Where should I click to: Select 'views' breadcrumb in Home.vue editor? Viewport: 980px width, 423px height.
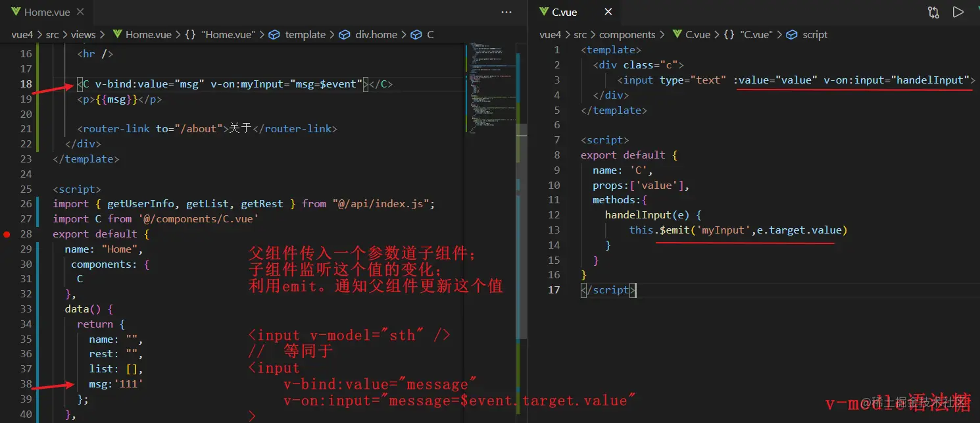point(84,35)
